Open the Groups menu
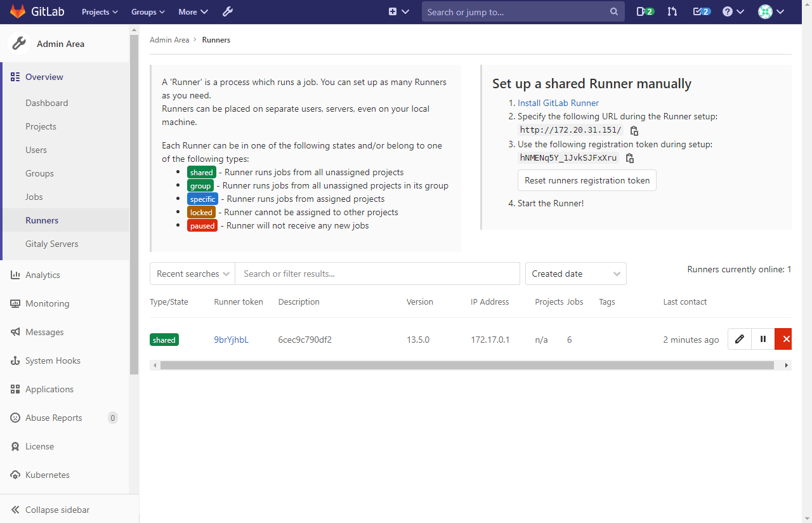 click(147, 11)
